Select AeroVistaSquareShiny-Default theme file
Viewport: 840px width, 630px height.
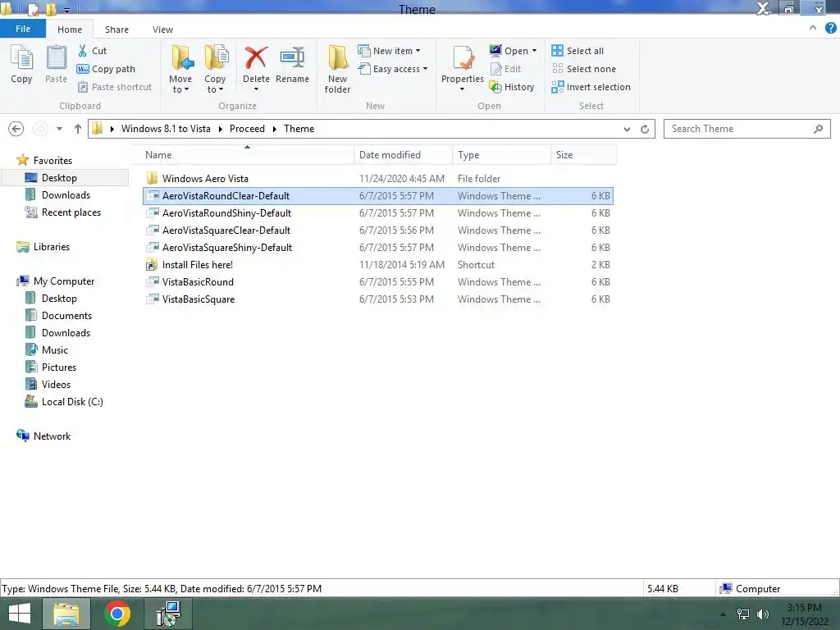(x=377, y=248)
